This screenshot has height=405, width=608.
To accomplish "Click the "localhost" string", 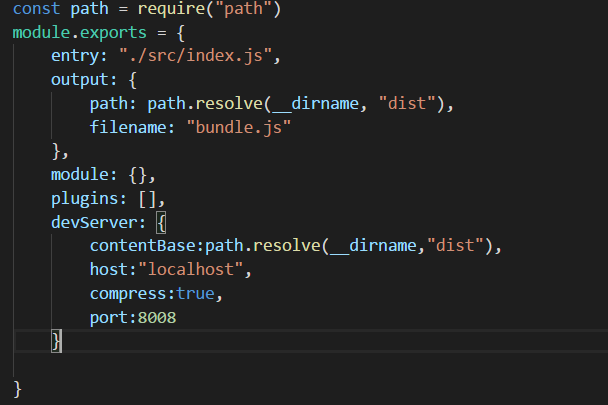I will [x=190, y=270].
